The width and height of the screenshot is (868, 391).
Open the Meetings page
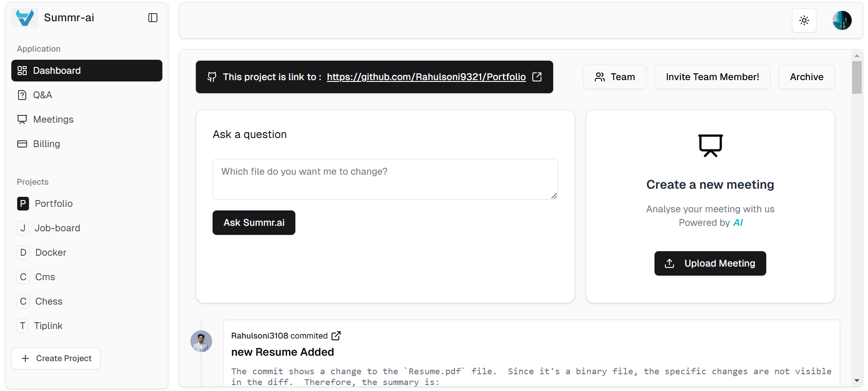coord(53,119)
